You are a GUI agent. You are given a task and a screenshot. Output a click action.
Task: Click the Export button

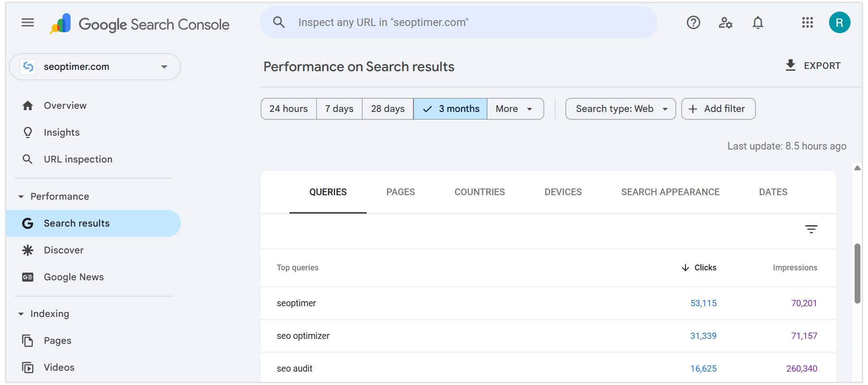tap(813, 66)
